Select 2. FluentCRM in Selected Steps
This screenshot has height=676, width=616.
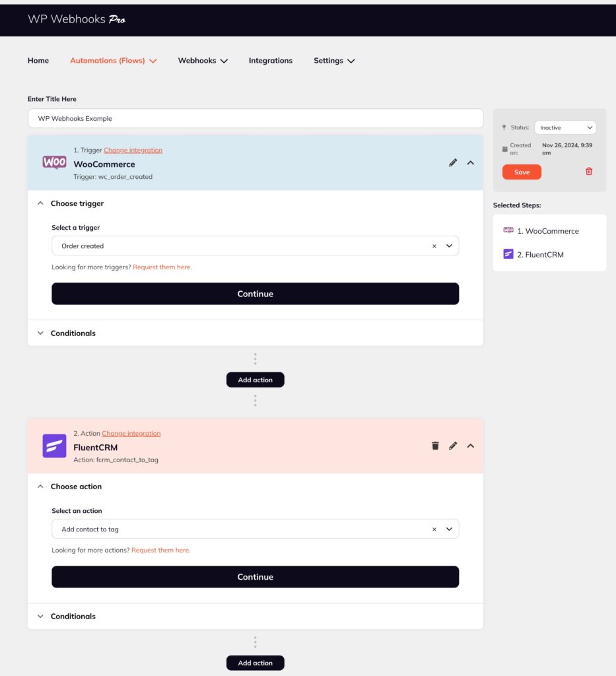click(540, 254)
